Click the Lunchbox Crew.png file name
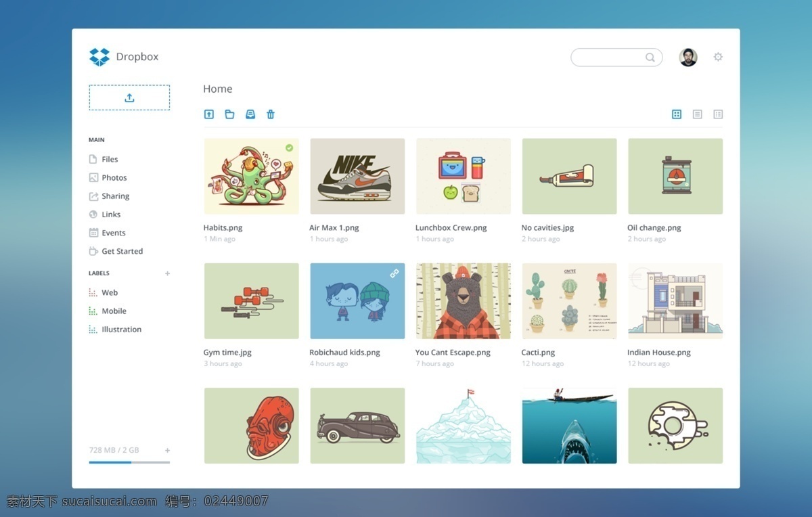 point(451,228)
